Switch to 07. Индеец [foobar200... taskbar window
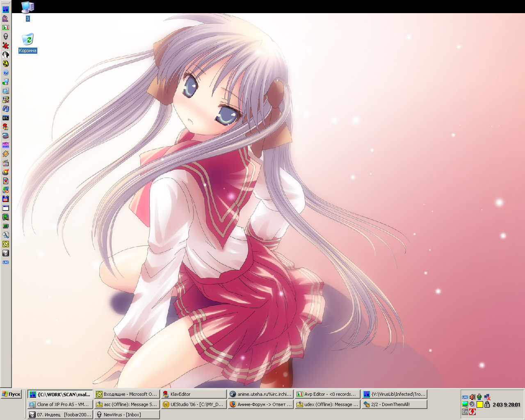This screenshot has height=420, width=525. click(61, 415)
